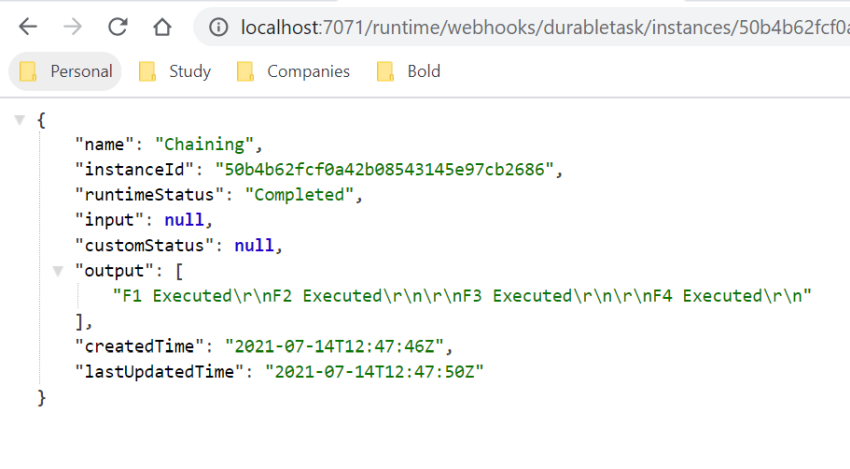Click the instanceId value string

pos(384,170)
